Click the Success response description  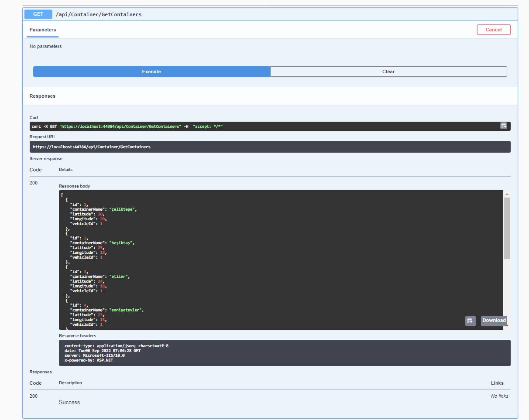tap(69, 402)
